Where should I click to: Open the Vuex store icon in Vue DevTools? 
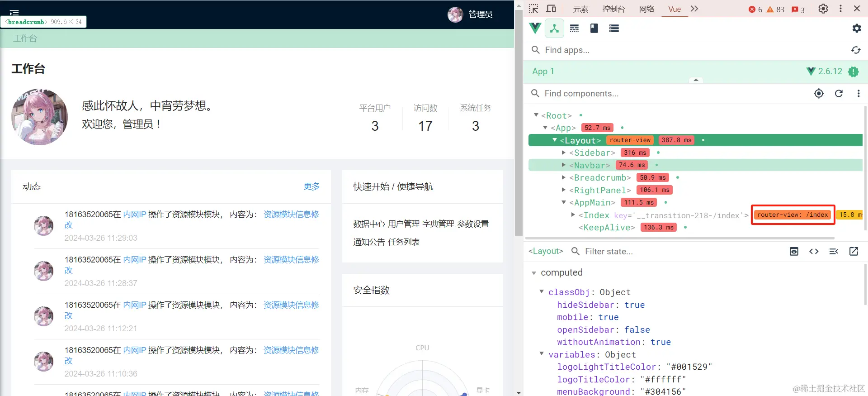594,29
